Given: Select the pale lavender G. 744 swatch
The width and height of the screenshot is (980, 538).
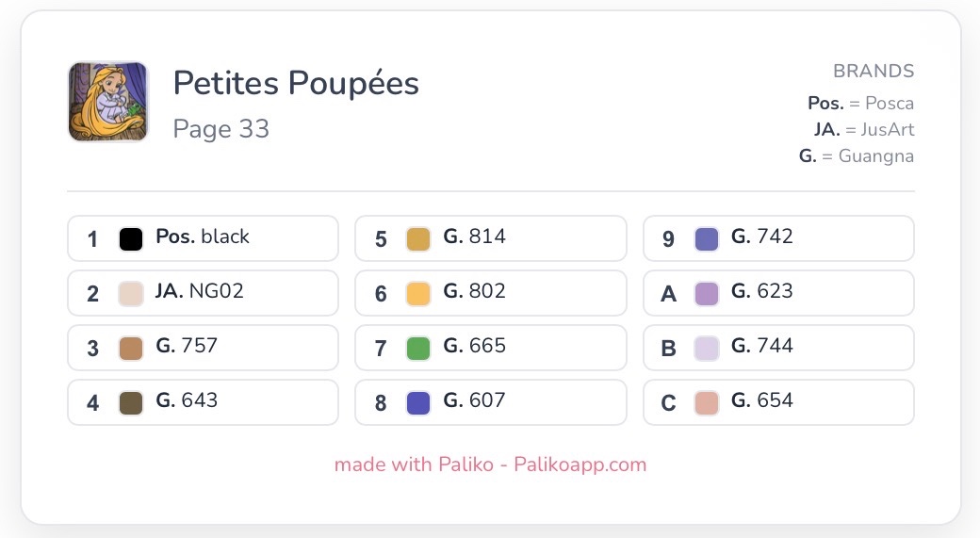Looking at the screenshot, I should (x=706, y=348).
